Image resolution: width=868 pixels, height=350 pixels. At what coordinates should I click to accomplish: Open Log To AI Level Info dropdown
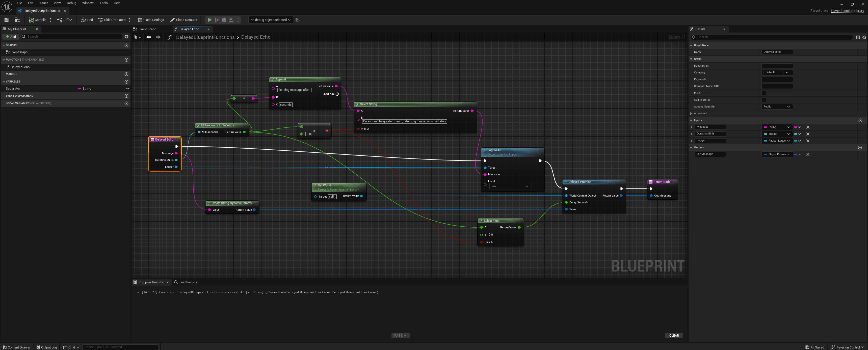[x=510, y=186]
